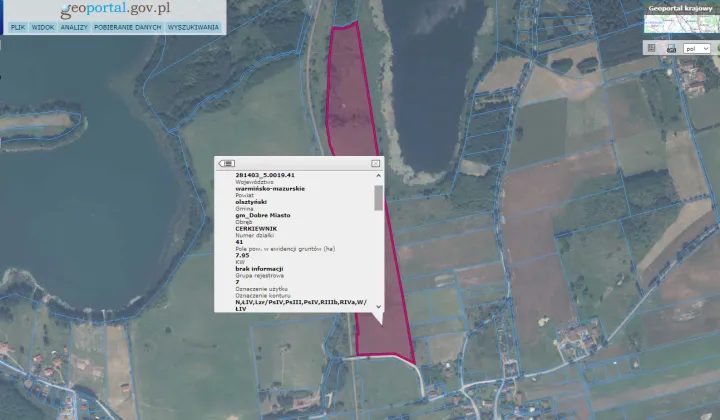Click the KW value brak informacji
Screen dimensions: 720x420
pos(259,269)
